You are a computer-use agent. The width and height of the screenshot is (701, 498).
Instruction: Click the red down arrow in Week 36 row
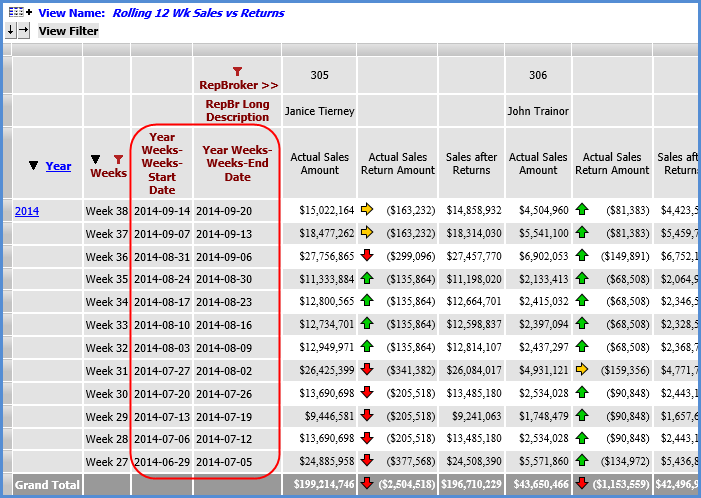367,257
